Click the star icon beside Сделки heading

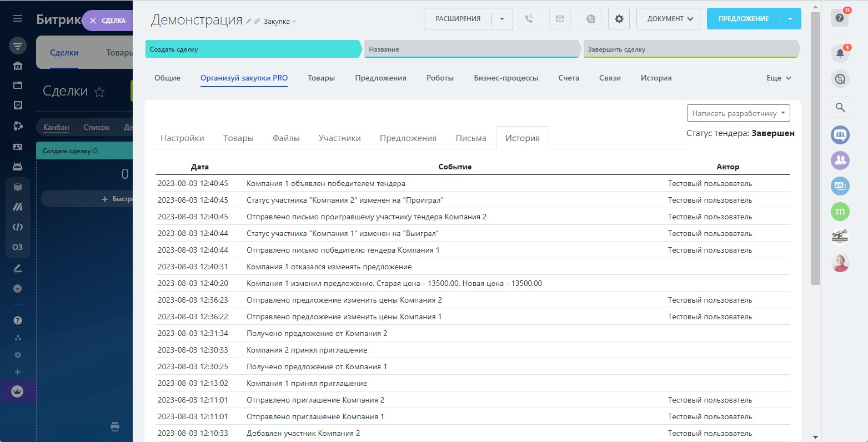[99, 92]
